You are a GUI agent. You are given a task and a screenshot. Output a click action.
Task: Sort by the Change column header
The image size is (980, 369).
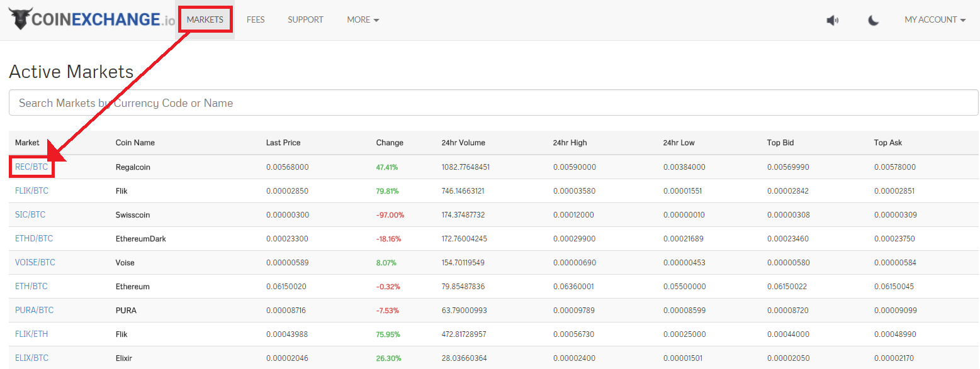[390, 143]
